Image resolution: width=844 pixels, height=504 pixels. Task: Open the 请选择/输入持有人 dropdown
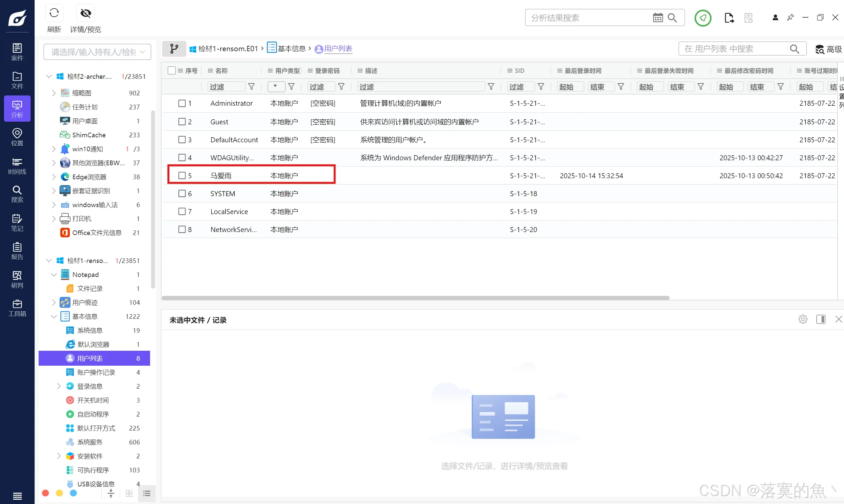pos(97,52)
